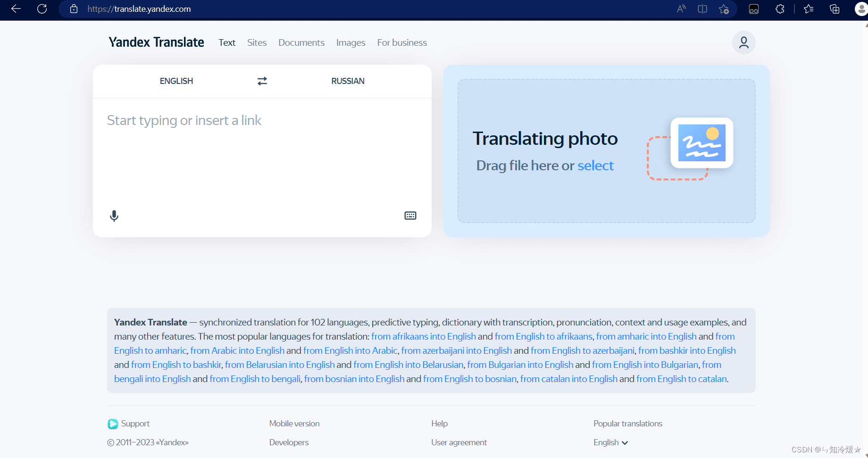The width and height of the screenshot is (868, 458).
Task: Open the browser profile avatar
Action: pos(861,9)
